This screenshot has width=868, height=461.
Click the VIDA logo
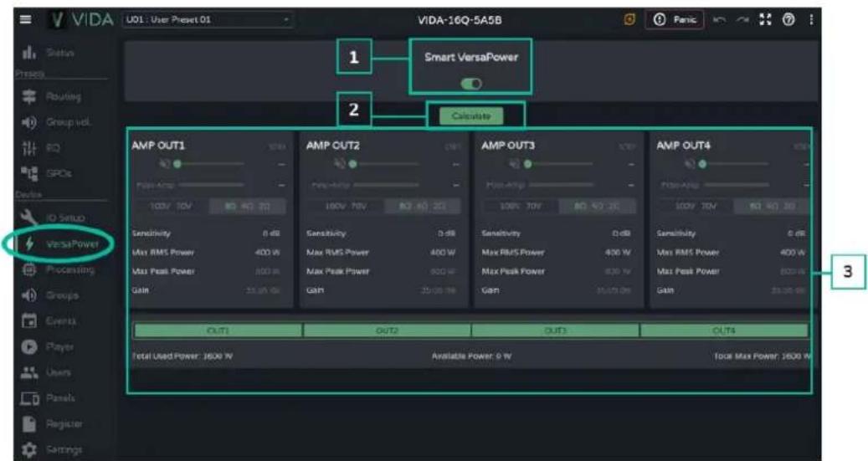81,20
